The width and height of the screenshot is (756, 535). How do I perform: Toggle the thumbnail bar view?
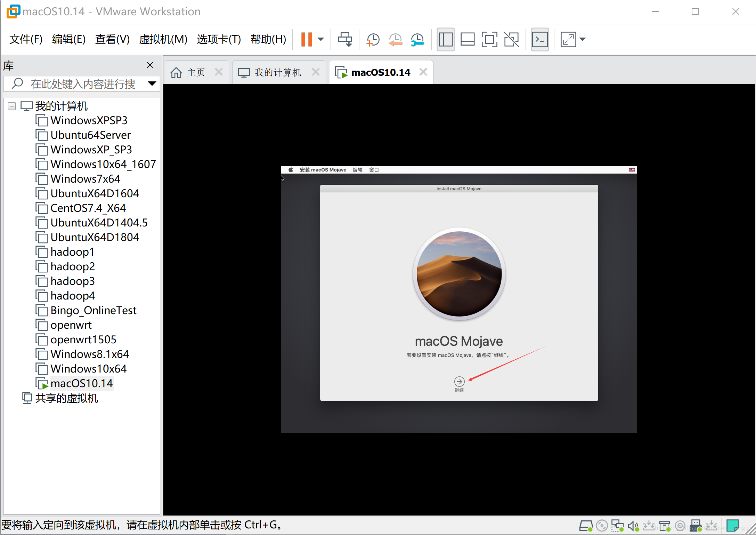tap(468, 39)
